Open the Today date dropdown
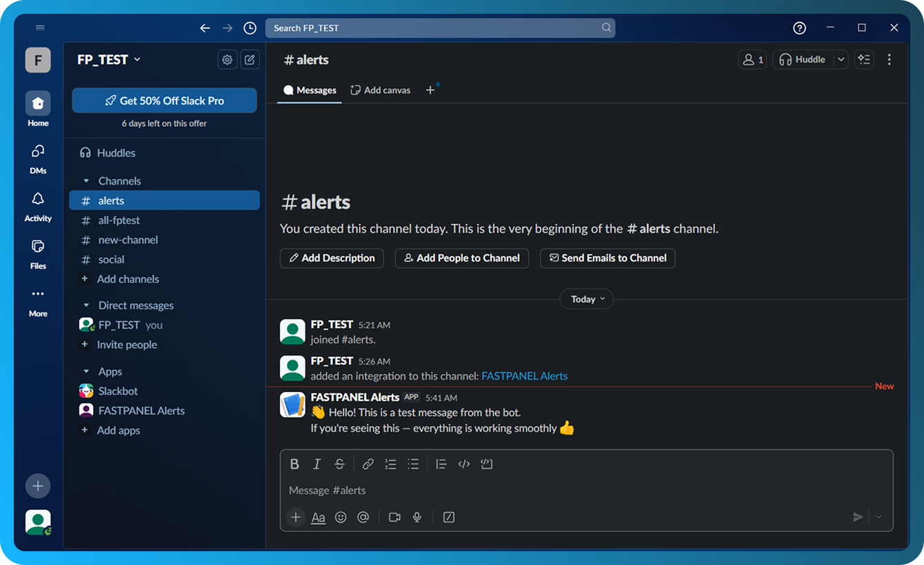Viewport: 924px width, 565px height. [586, 298]
